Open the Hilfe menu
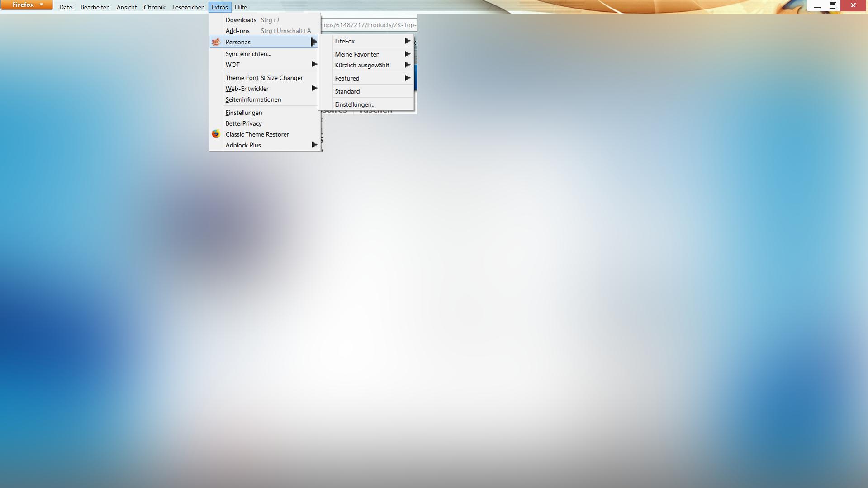Screen dimensions: 868x488 (x=241, y=7)
